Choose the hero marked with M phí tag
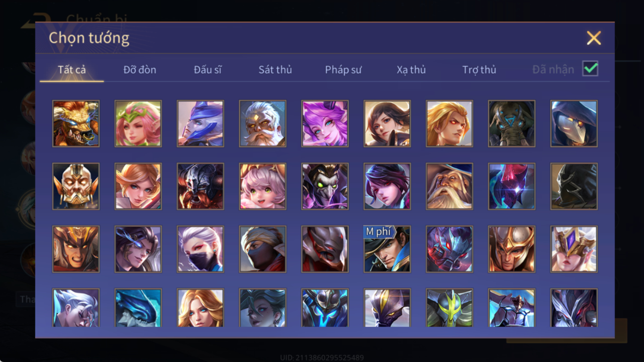Screen dimensions: 644x362 387,249
